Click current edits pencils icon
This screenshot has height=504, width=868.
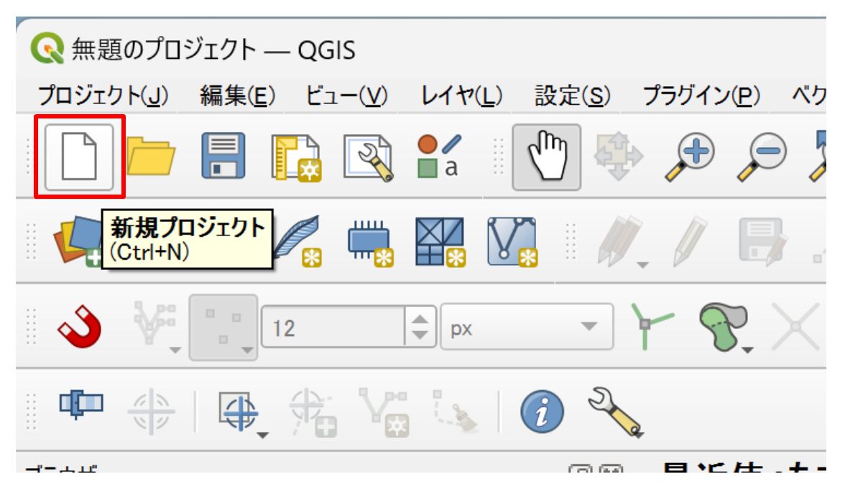point(622,242)
